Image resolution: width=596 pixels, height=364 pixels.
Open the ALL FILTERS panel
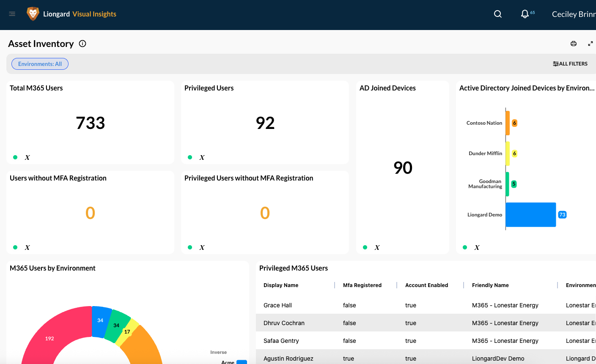coord(570,64)
